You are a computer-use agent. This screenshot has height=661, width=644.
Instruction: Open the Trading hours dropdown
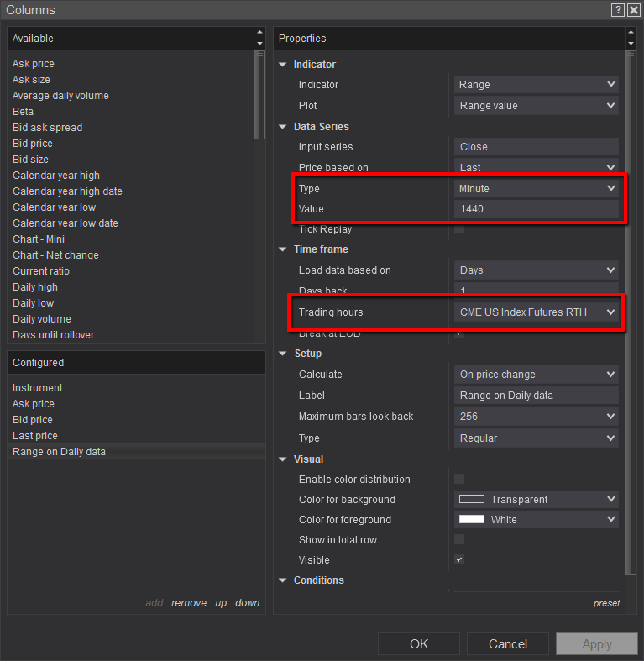point(536,312)
